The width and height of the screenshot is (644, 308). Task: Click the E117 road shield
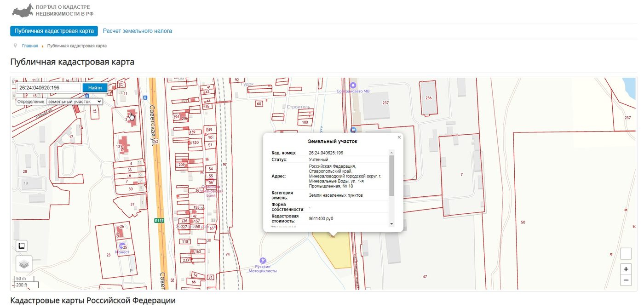click(159, 221)
